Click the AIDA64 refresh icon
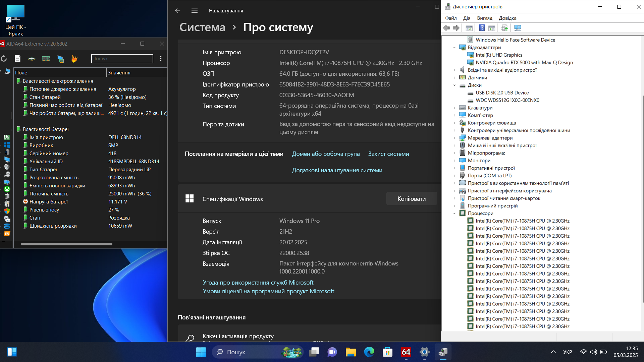This screenshot has width=644, height=362. 4,59
